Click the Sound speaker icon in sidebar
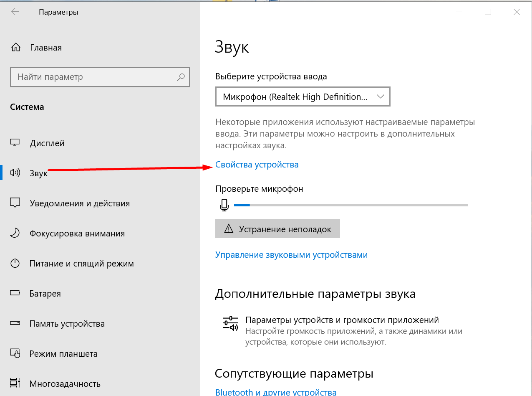Viewport: 532px width, 396px height. pyautogui.click(x=15, y=173)
